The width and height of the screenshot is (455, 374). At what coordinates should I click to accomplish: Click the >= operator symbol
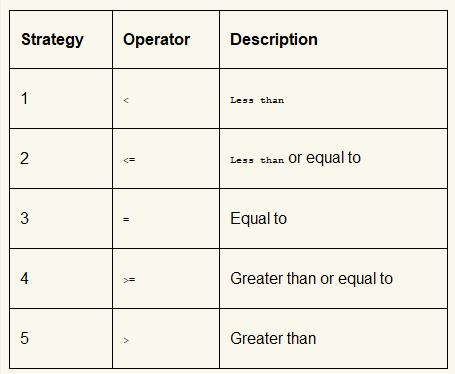click(x=129, y=280)
